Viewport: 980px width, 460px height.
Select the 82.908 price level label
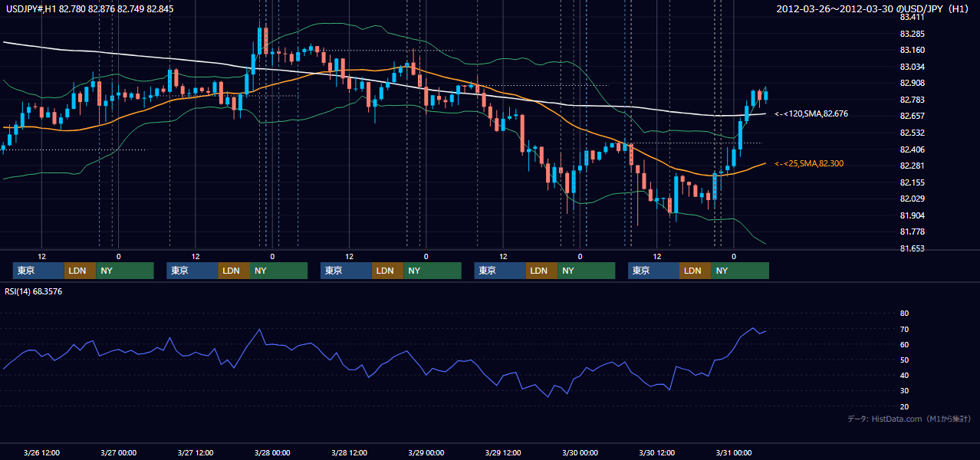click(x=913, y=83)
